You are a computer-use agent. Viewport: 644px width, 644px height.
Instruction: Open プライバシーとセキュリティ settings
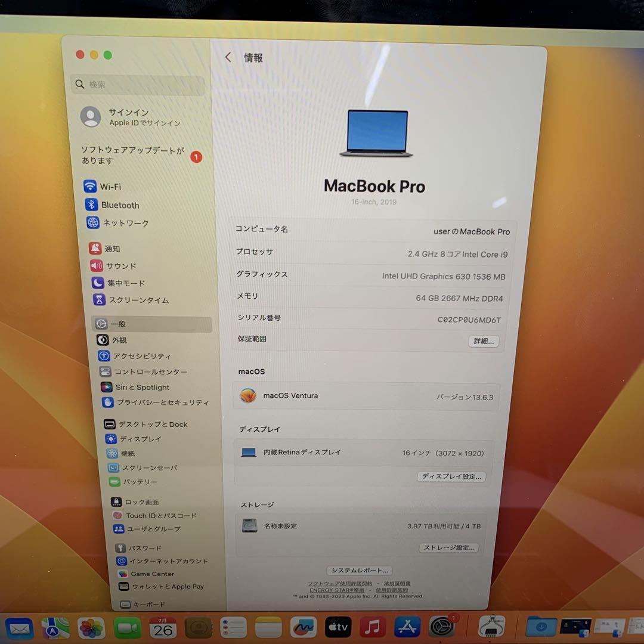coord(156,402)
